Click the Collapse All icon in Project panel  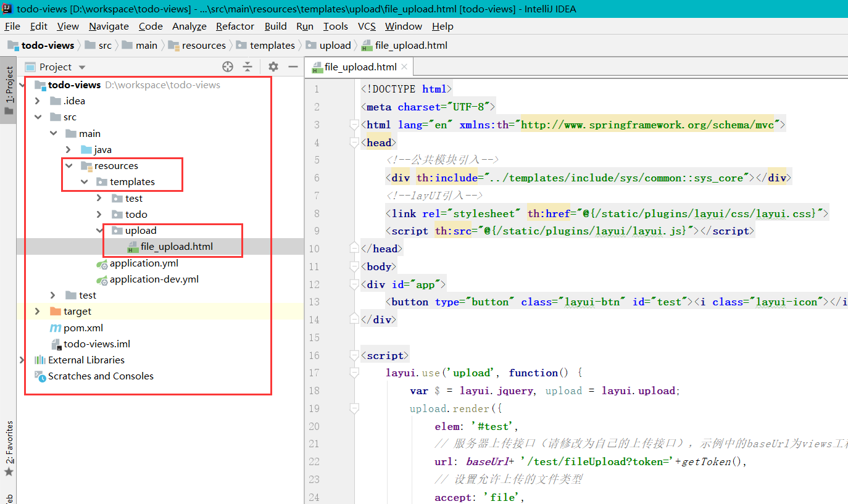click(x=247, y=67)
